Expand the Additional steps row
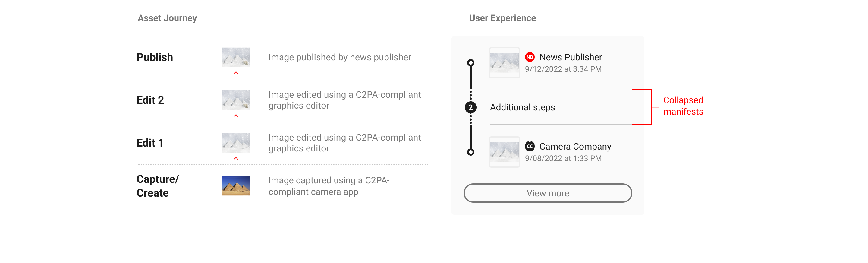Viewport: 868px width, 263px height. click(x=561, y=107)
